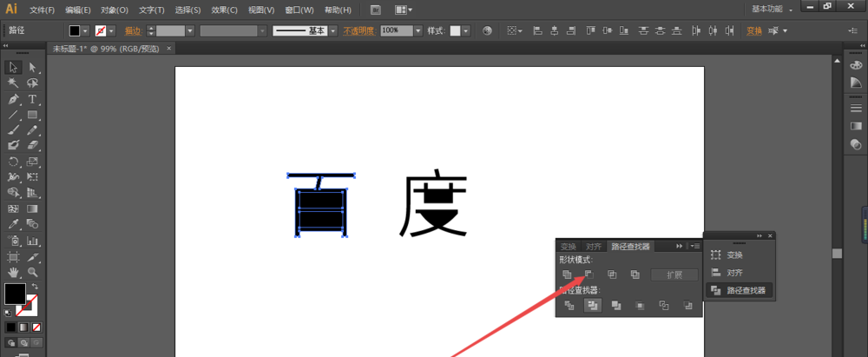Viewport: 868px width, 357px height.
Task: Click Crop pathfinder icon
Action: pos(640,305)
